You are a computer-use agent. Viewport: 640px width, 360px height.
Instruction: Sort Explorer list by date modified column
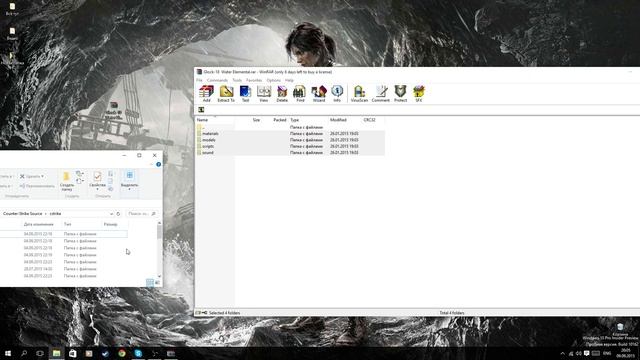coord(38,224)
